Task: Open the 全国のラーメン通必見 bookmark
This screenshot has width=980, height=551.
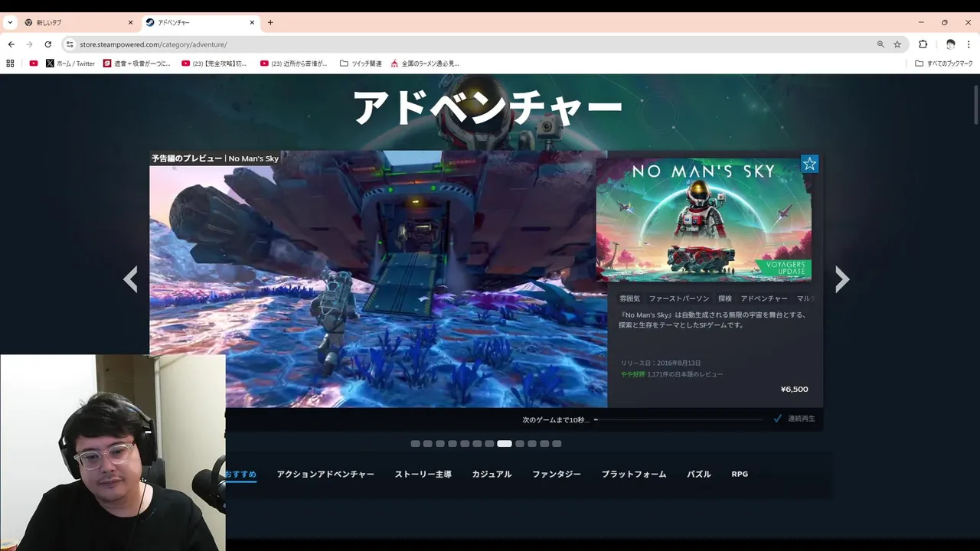Action: pyautogui.click(x=425, y=64)
